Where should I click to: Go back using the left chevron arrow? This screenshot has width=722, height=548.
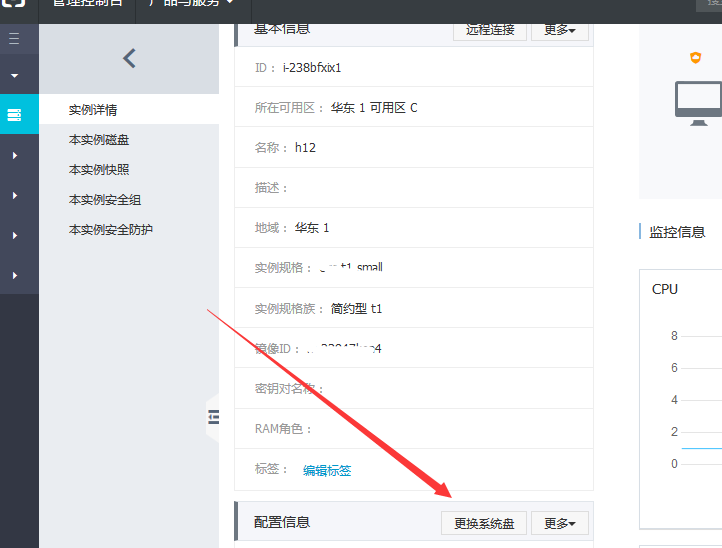129,59
